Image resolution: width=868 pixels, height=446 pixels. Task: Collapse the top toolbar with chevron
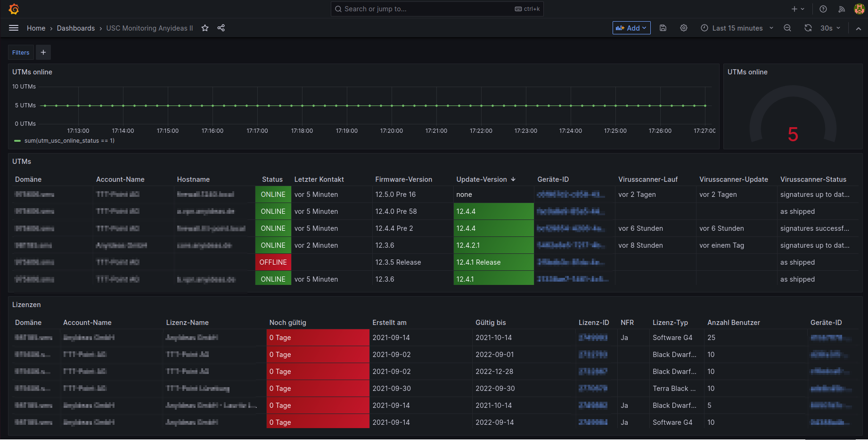click(859, 28)
